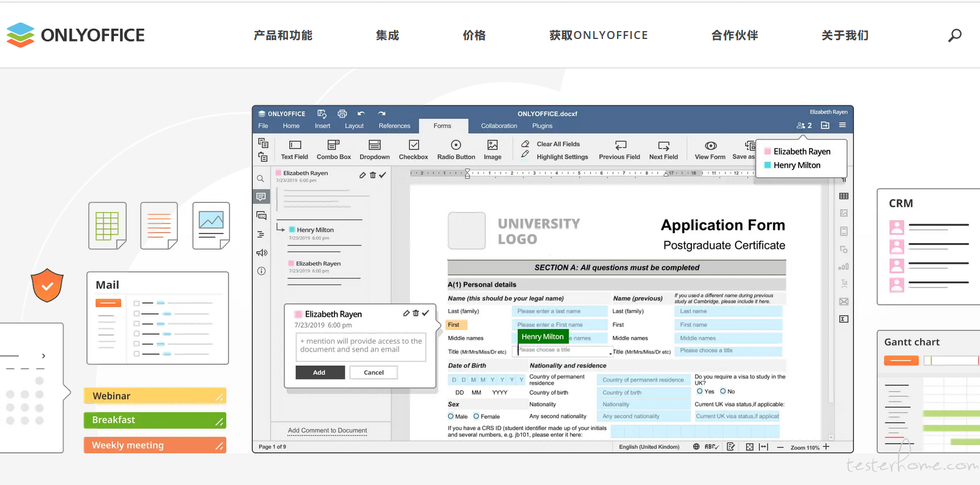
Task: Switch to the Insert tab
Action: [x=322, y=126]
